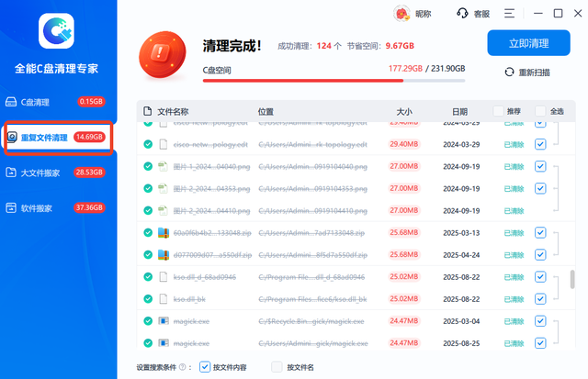588x379 pixels.
Task: Click the 昵称 nickname label
Action: point(424,14)
